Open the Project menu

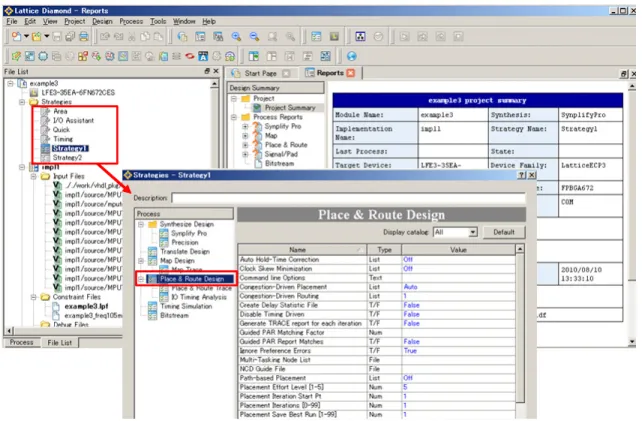[x=75, y=21]
